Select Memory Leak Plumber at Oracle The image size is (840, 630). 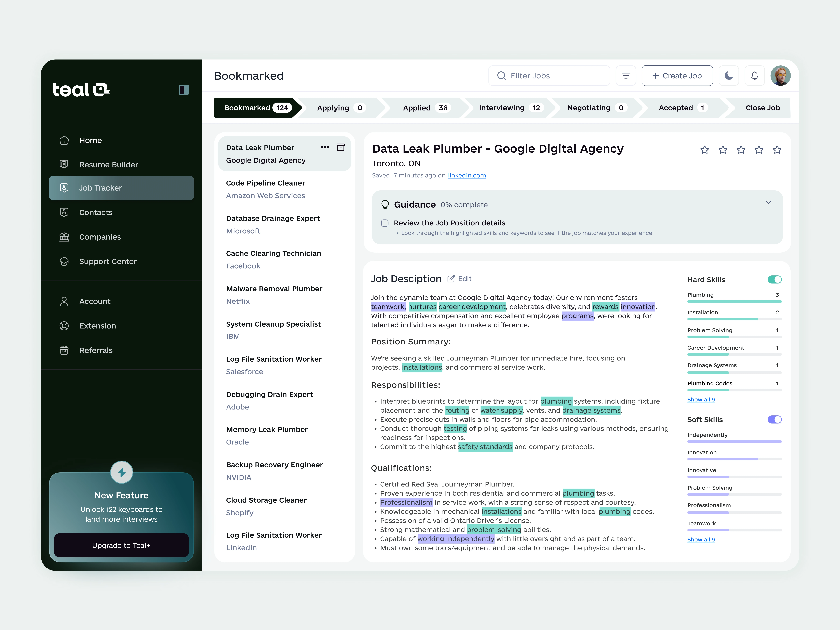pyautogui.click(x=284, y=436)
